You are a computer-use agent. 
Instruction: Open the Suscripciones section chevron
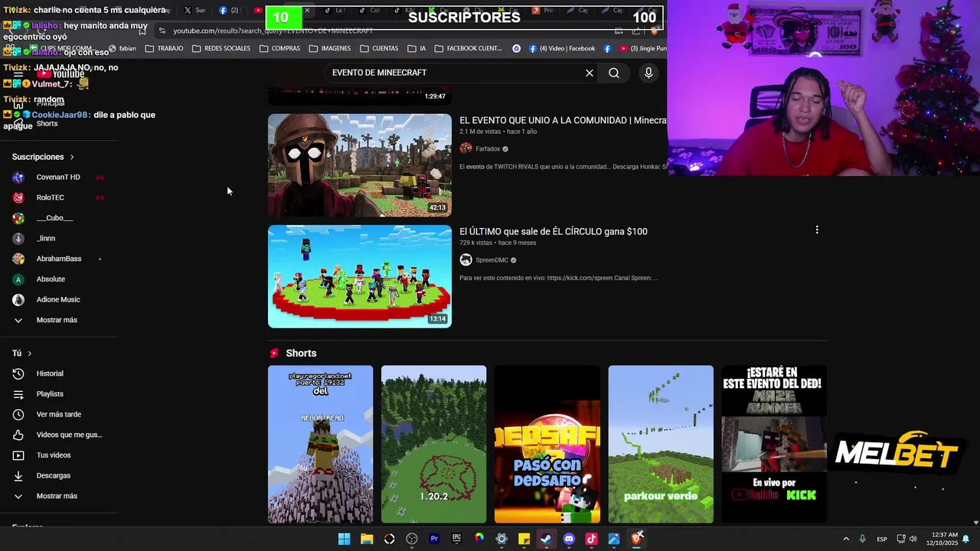pos(72,157)
